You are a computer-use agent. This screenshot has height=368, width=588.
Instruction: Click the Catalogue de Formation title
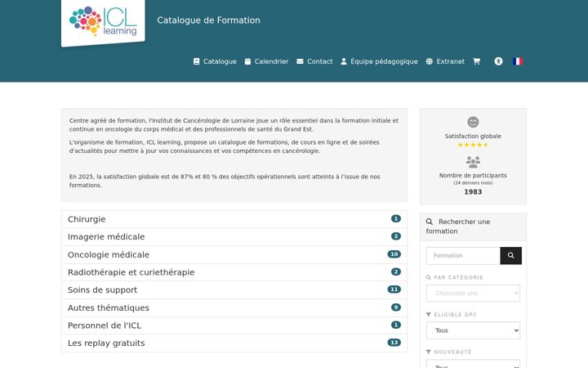point(208,20)
